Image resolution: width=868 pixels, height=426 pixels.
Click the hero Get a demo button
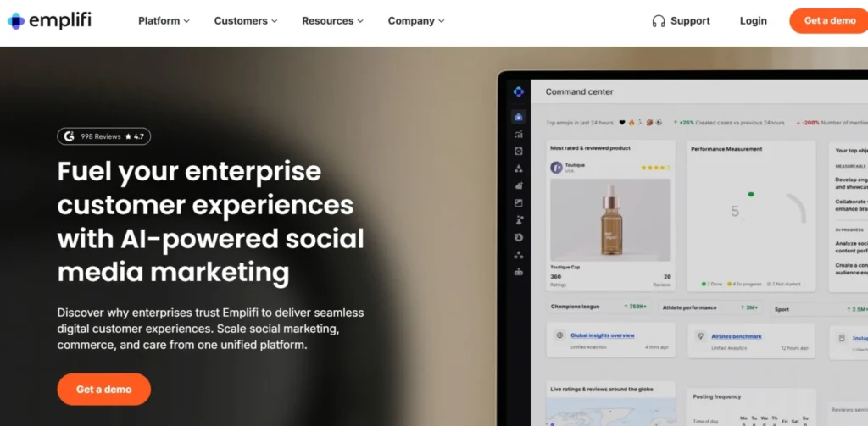point(104,389)
